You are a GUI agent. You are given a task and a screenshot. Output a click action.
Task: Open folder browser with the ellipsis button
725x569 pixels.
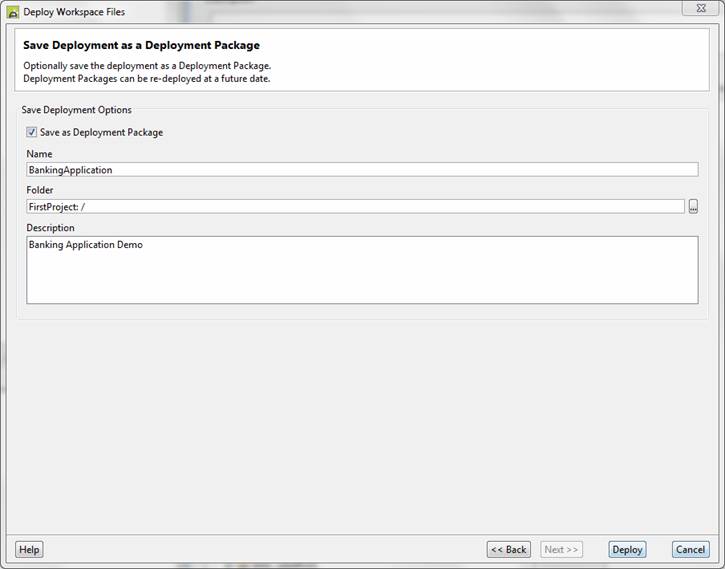coord(693,206)
